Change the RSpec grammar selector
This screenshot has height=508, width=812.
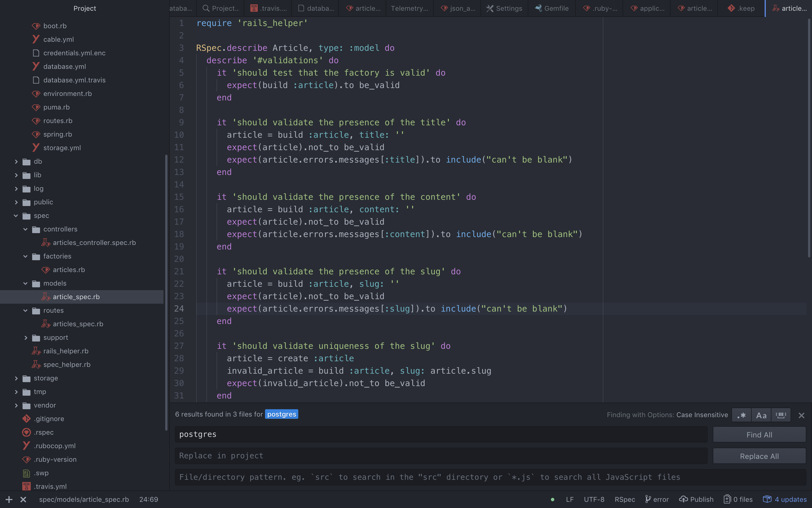[x=625, y=500]
